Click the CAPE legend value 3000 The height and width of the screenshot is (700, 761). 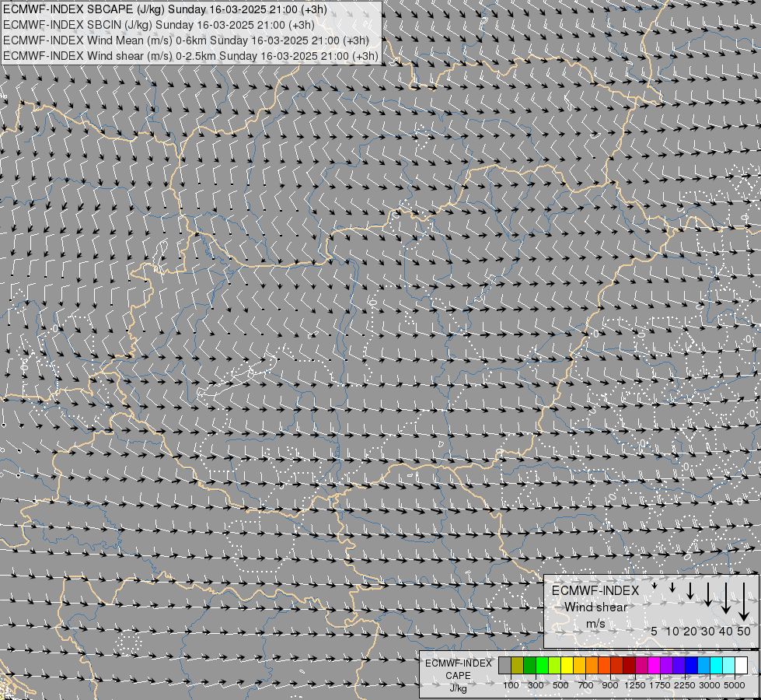tap(710, 685)
